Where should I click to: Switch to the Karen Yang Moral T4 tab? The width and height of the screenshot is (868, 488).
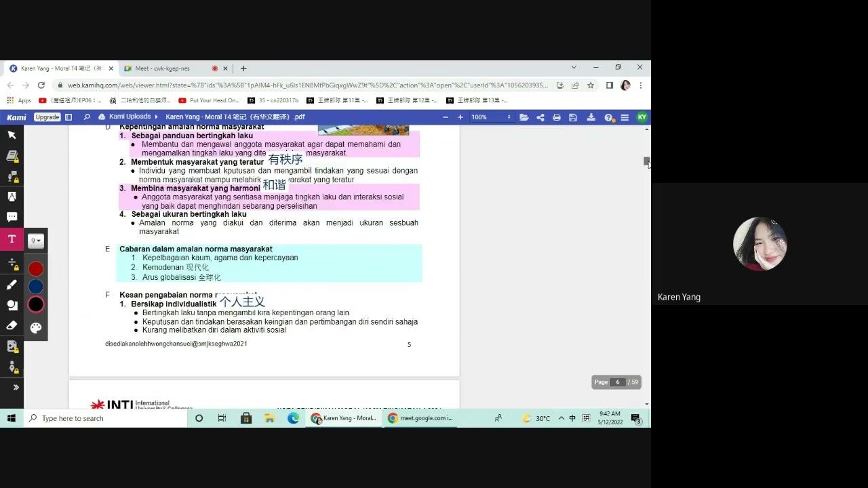(x=62, y=68)
